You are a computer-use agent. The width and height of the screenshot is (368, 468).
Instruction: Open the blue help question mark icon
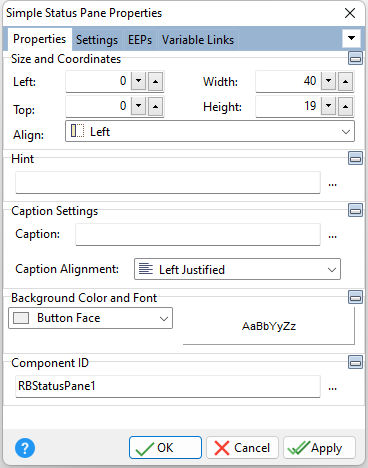25,448
